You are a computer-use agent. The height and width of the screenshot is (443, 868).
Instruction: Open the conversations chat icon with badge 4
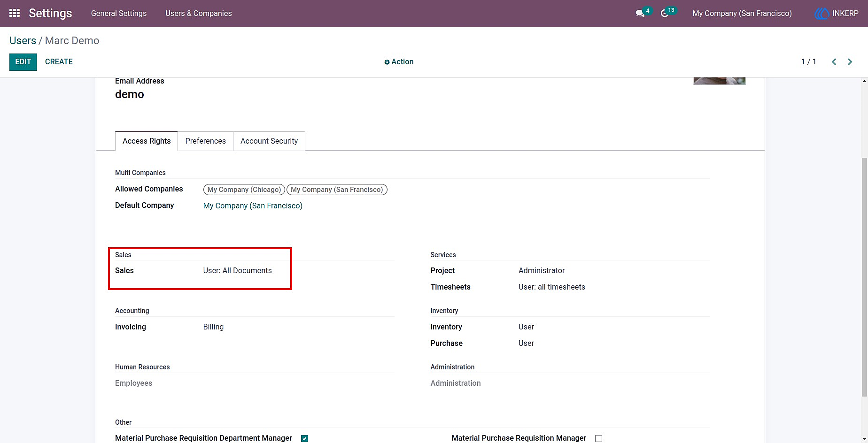[x=640, y=14]
